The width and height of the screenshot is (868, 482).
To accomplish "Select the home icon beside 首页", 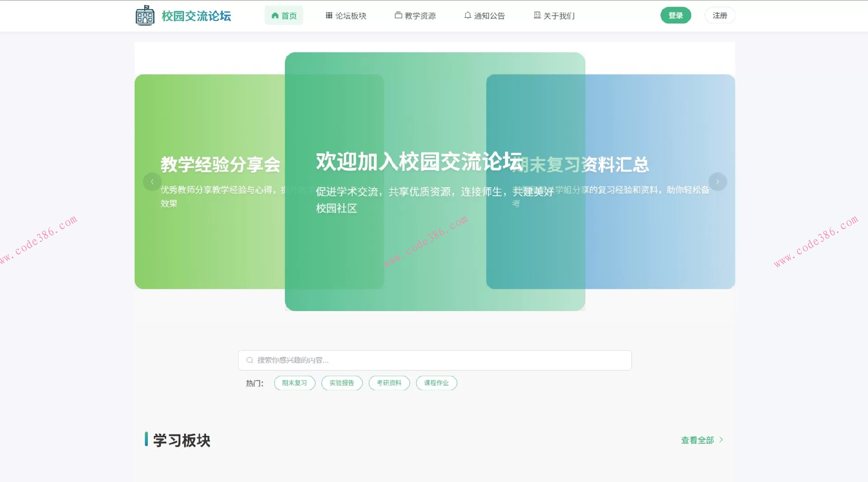I will (x=275, y=15).
